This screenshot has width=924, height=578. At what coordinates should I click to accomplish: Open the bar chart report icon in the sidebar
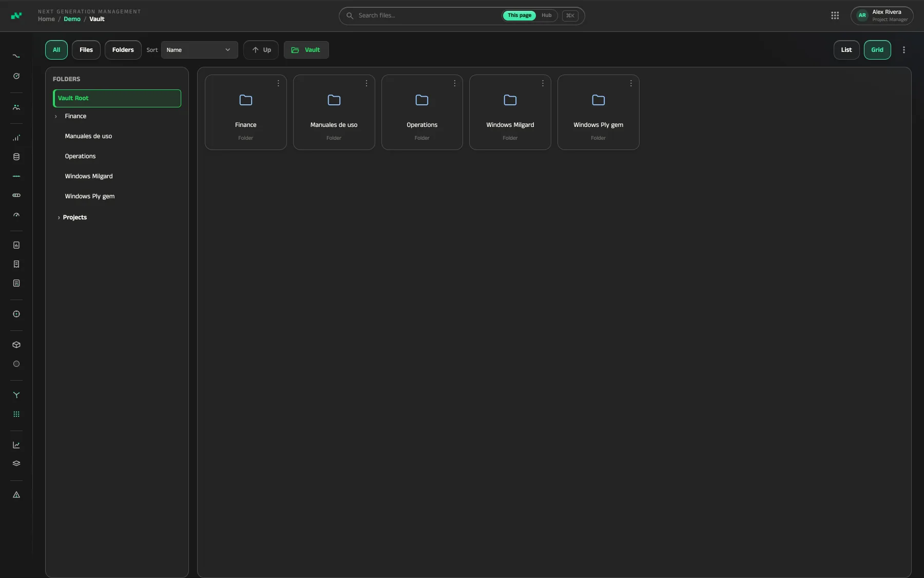[x=16, y=245]
